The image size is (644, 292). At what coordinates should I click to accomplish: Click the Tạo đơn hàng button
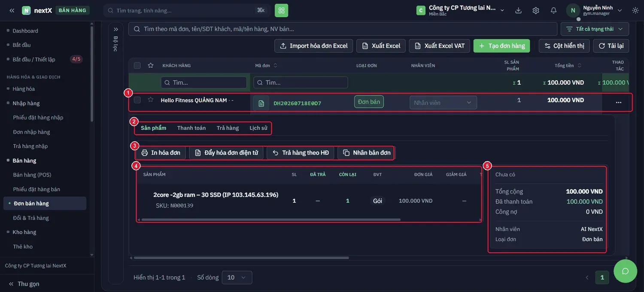502,46
